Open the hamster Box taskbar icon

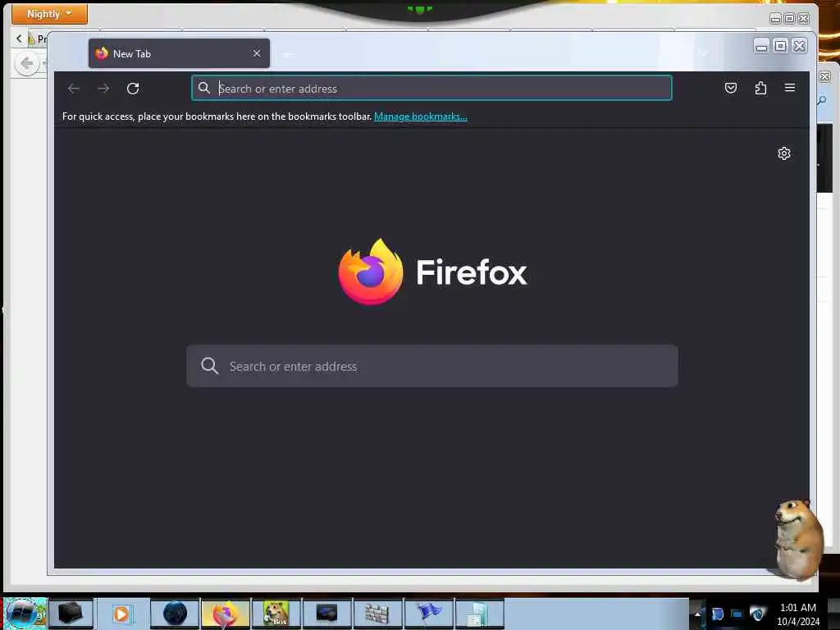(276, 614)
